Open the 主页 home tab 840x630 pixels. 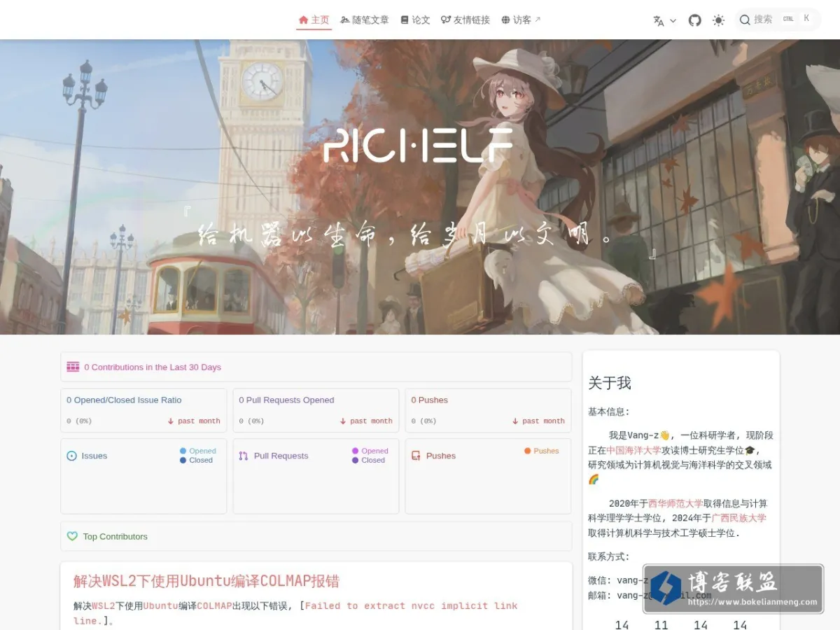[x=314, y=20]
